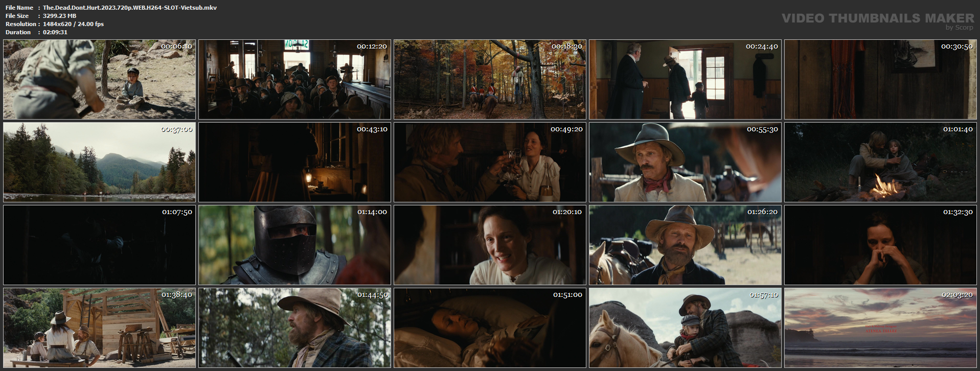
Task: Open the thumbnail at 00:30:50
Action: [x=880, y=80]
